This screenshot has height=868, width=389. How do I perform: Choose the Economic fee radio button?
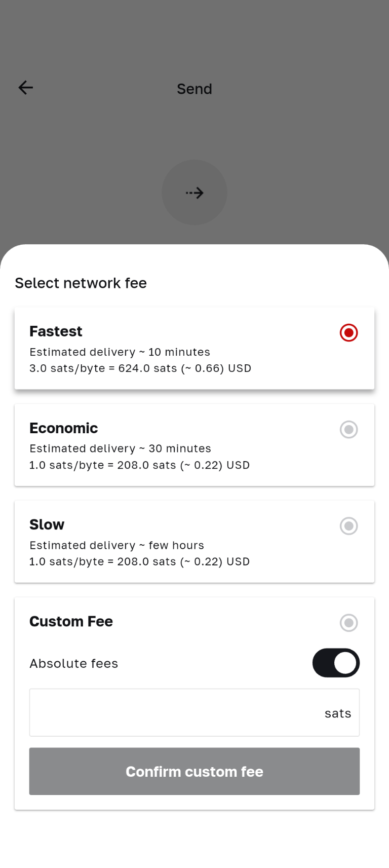pyautogui.click(x=348, y=430)
